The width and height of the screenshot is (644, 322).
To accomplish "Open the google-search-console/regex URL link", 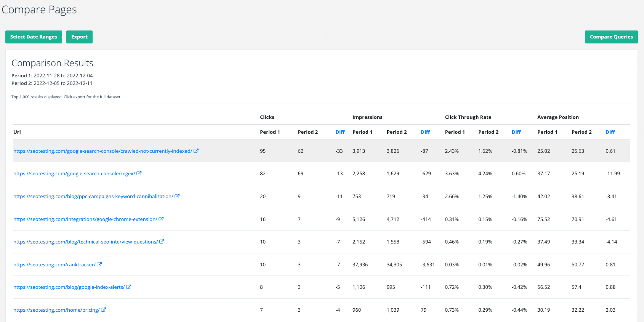I will tap(74, 174).
